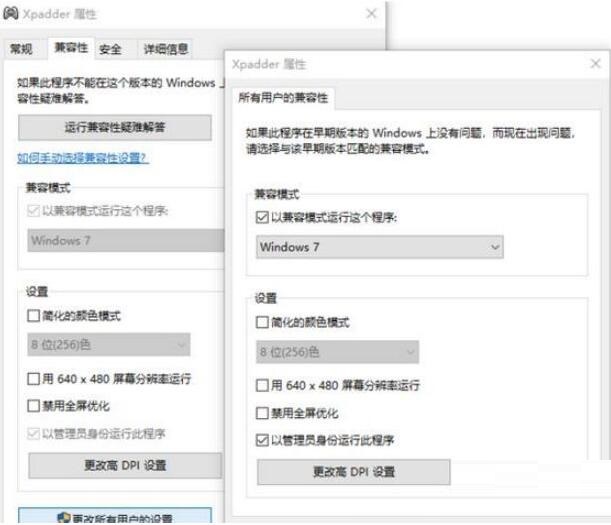Viewport: 611px width, 525px height.
Task: Close the back Xpadder 属性 window
Action: [371, 14]
